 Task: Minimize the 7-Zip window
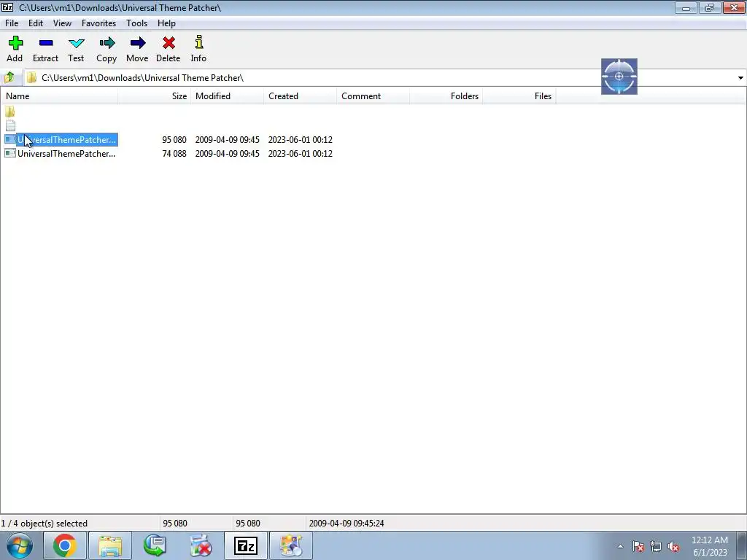coord(686,7)
